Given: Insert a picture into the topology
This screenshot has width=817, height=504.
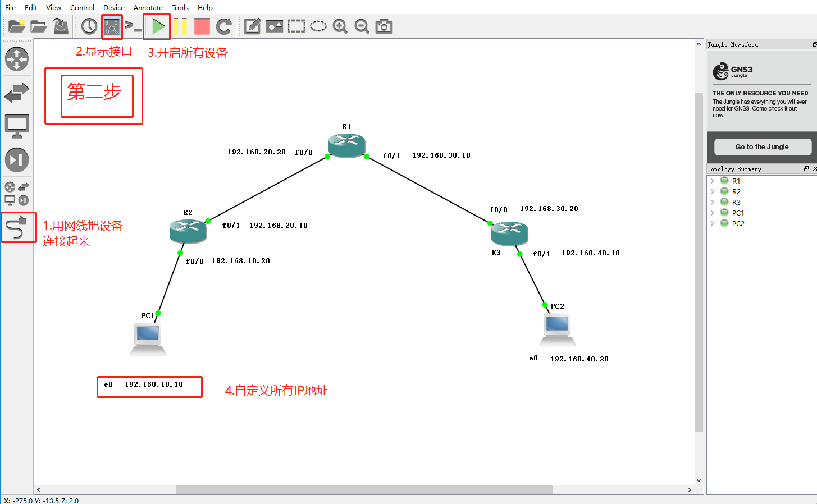Looking at the screenshot, I should pos(275,26).
